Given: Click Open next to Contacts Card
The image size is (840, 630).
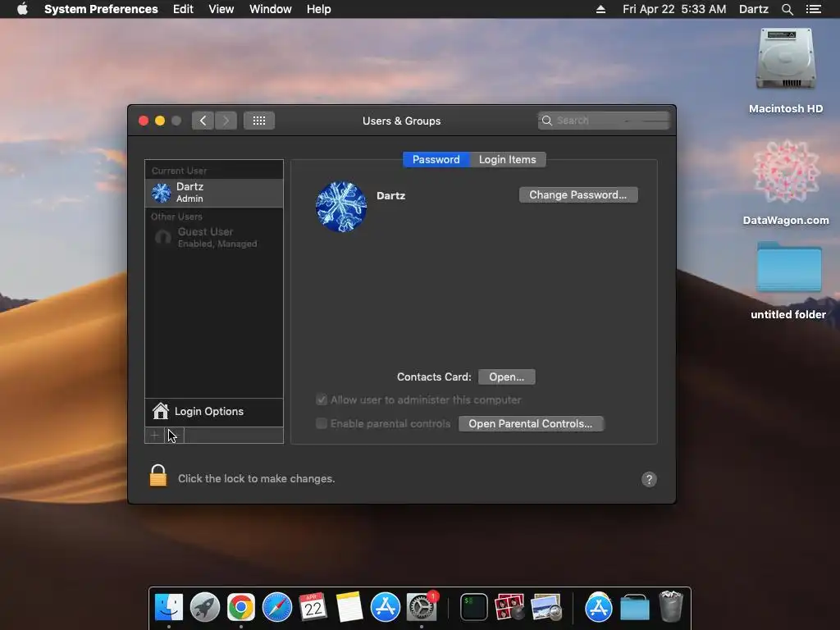Looking at the screenshot, I should (506, 377).
